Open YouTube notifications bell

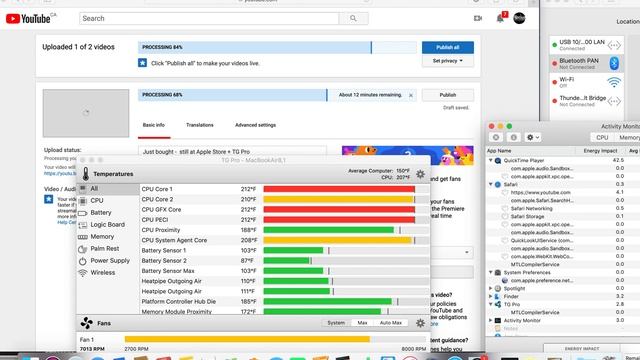tap(500, 18)
